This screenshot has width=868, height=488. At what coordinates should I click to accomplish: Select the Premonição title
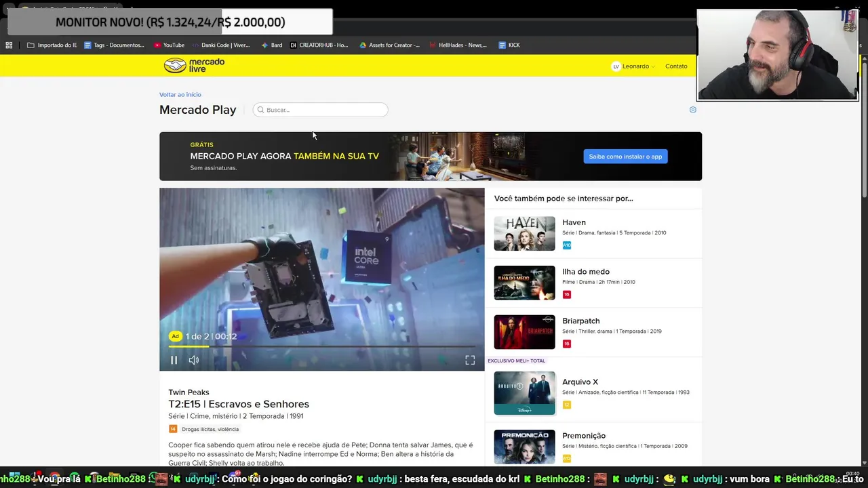[x=584, y=436]
